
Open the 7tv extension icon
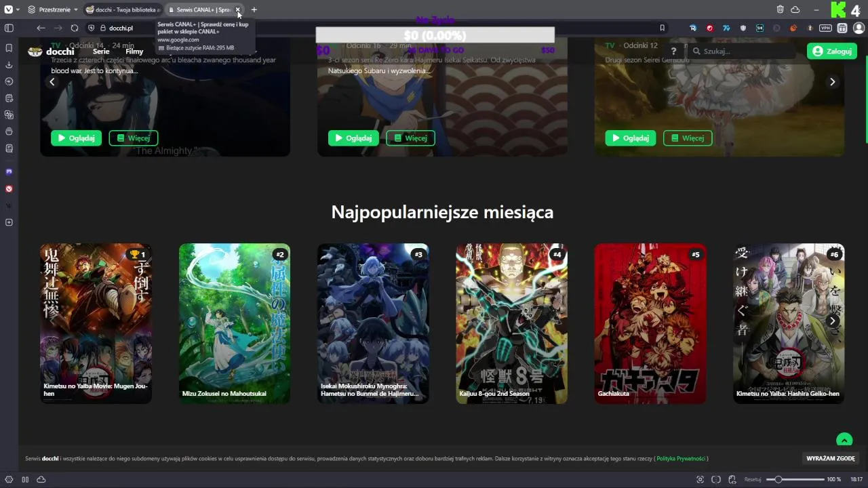tap(726, 28)
